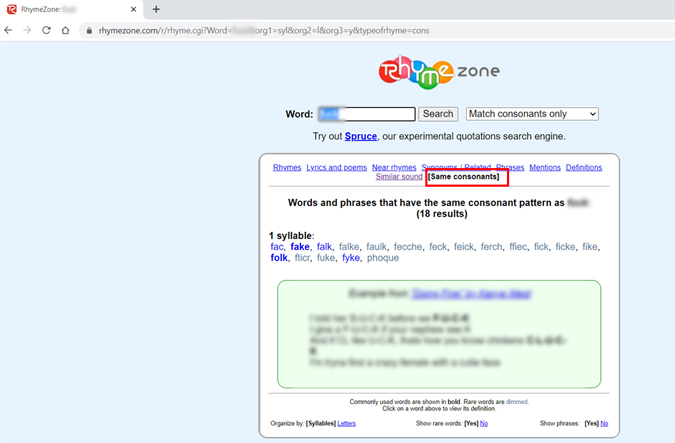Open Lyrics and poems results
Viewport: 675px width, 443px height.
point(337,167)
